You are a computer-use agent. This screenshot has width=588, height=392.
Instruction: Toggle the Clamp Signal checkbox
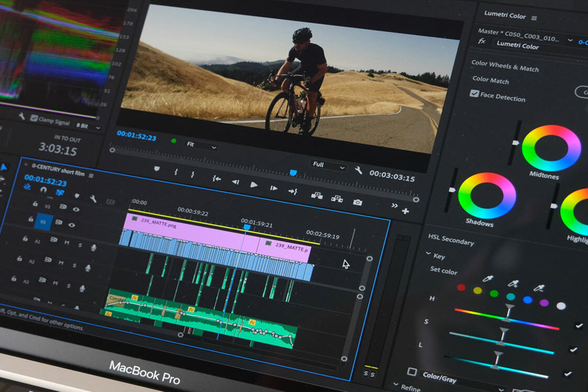(34, 118)
